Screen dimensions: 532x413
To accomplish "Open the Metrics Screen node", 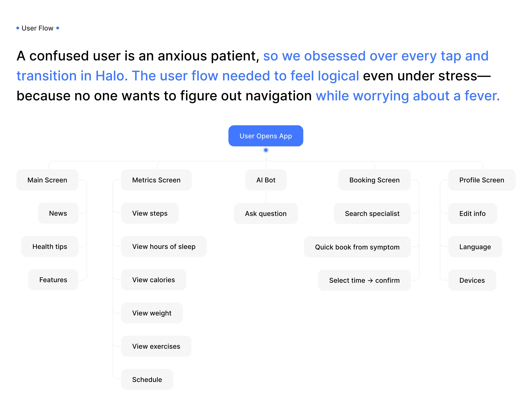I will pyautogui.click(x=156, y=180).
